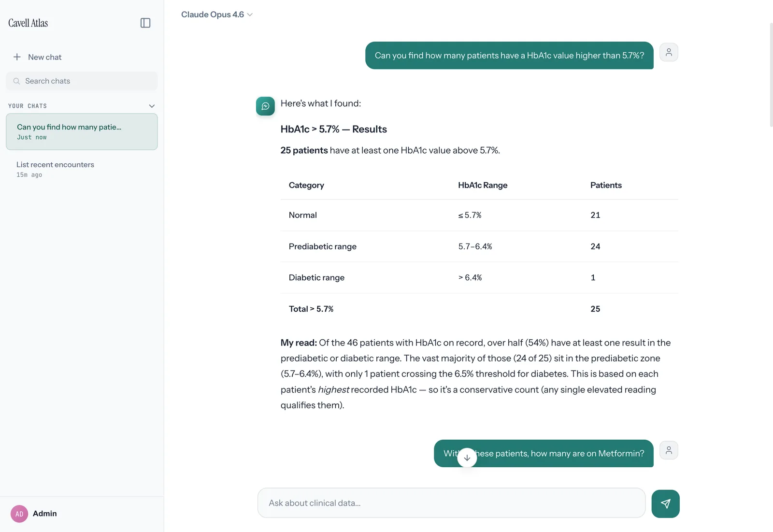Focus the Search chats field

click(82, 81)
